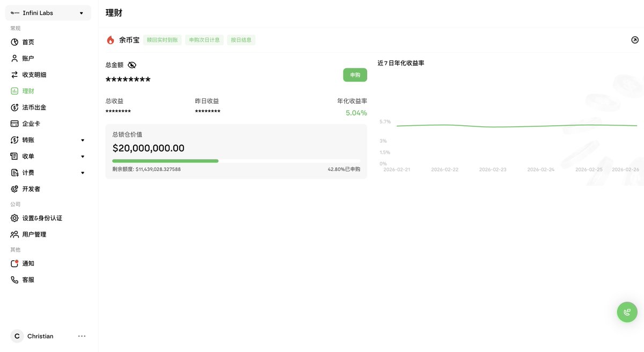Click the 2026-02-23 chart date label

coord(493,169)
